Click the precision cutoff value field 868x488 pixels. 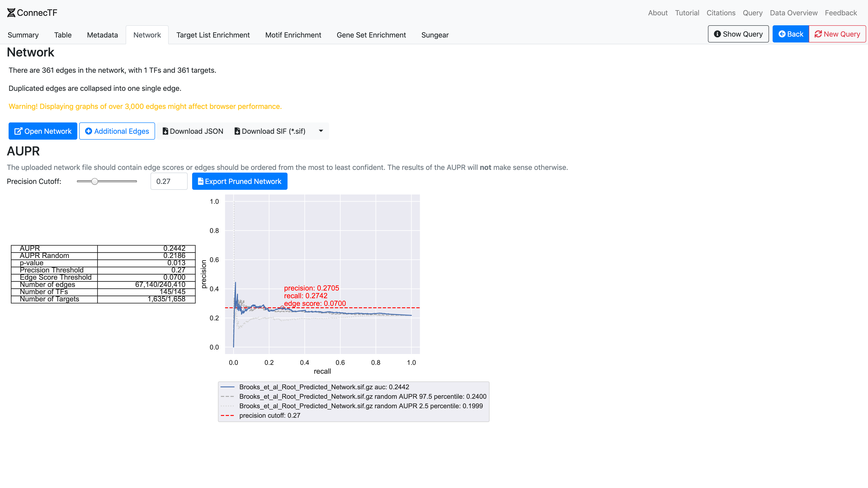coord(169,181)
